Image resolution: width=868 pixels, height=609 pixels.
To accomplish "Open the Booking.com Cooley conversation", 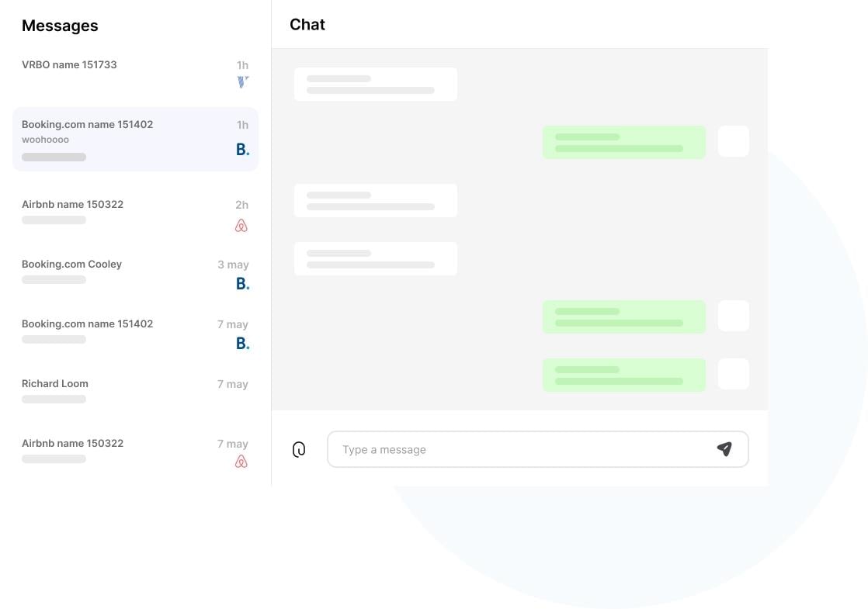I will click(x=135, y=275).
